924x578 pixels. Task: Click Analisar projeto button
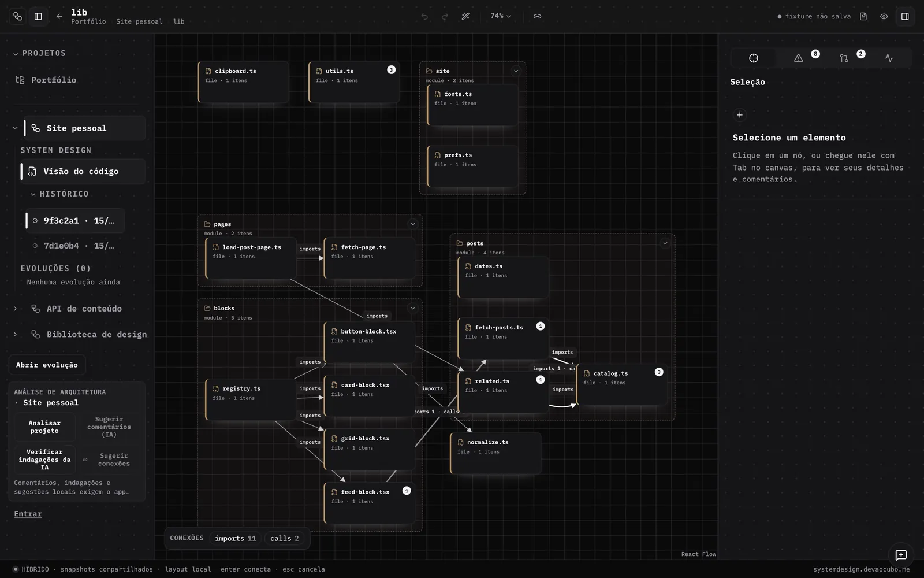[x=44, y=427]
